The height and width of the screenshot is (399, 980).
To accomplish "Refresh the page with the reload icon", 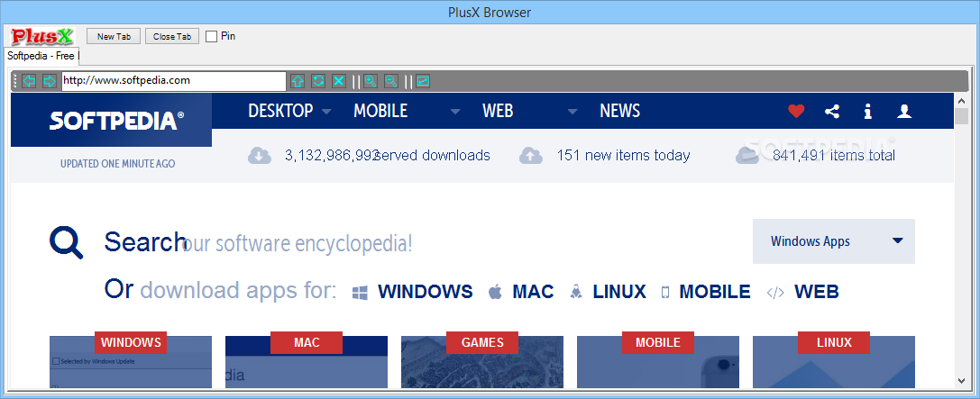I will [x=318, y=80].
